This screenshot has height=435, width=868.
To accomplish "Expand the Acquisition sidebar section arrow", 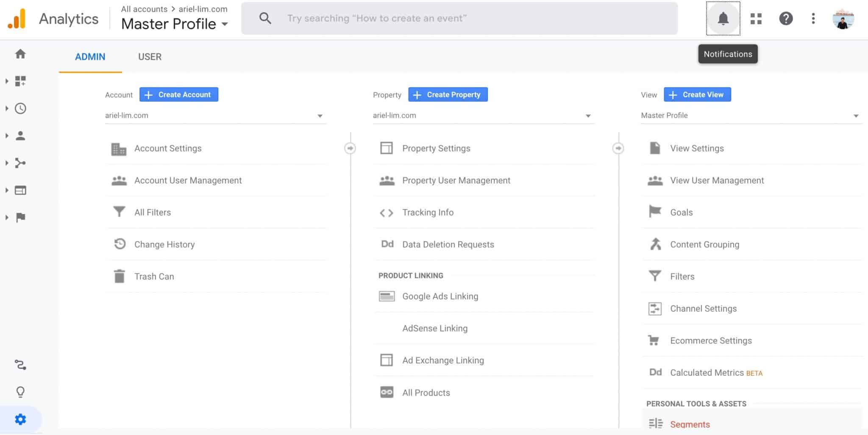I will click(x=7, y=163).
